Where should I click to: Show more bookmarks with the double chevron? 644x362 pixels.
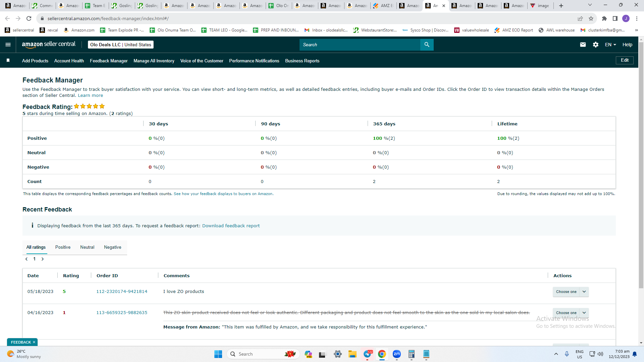636,30
